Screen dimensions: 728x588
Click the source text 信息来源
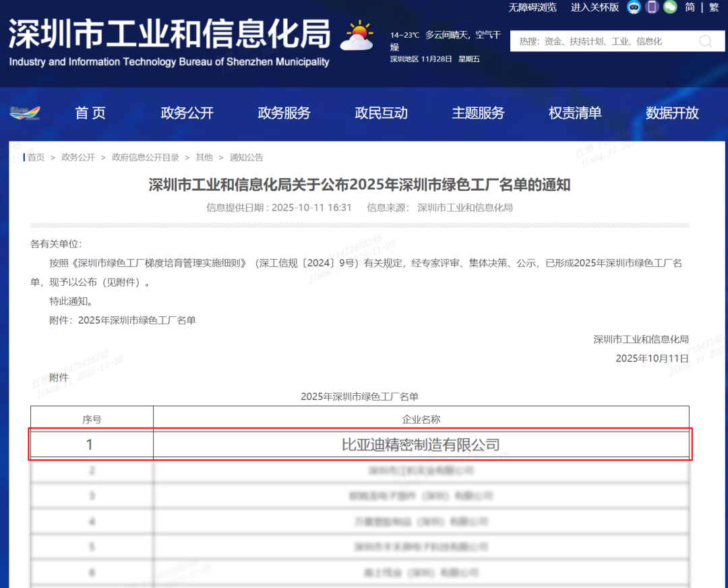388,208
